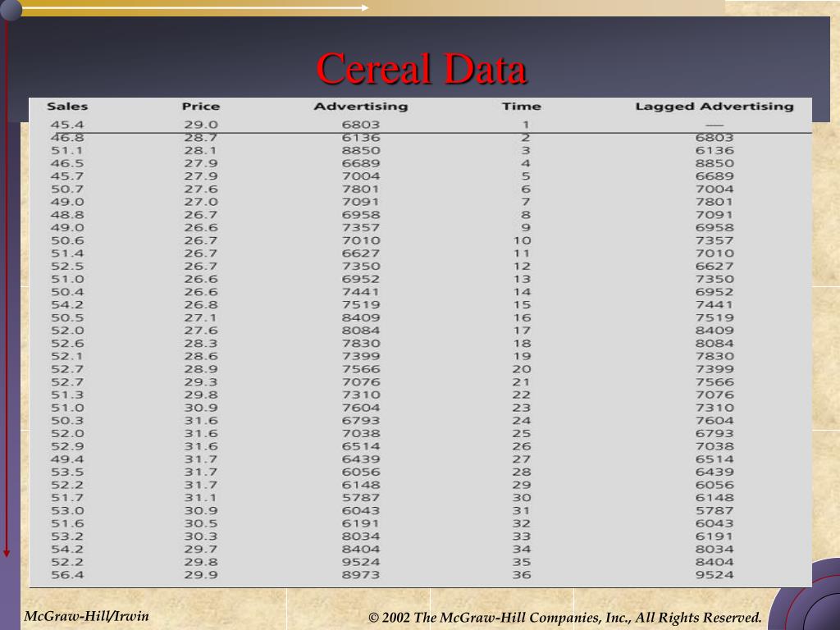Click the Time value 10
This screenshot has height=630, width=840.
tap(521, 240)
